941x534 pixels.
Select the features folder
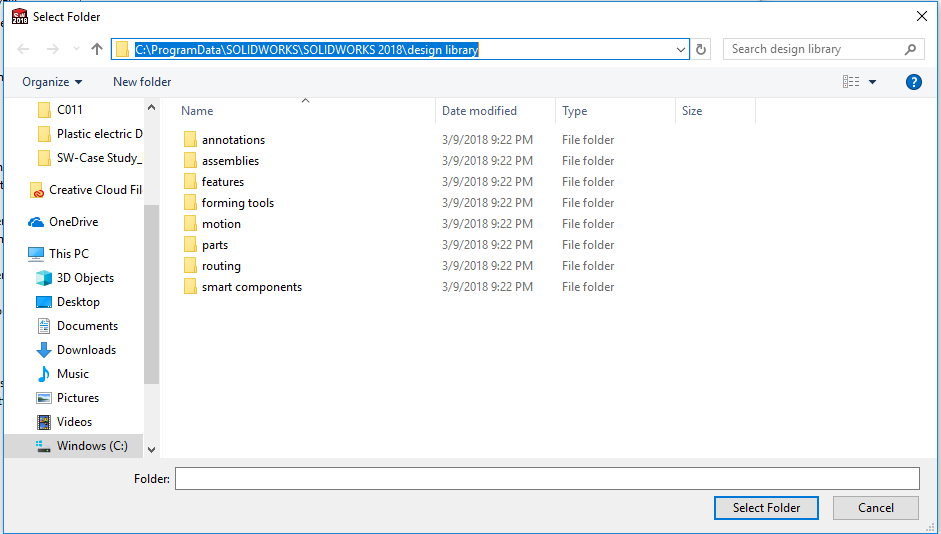click(x=223, y=182)
